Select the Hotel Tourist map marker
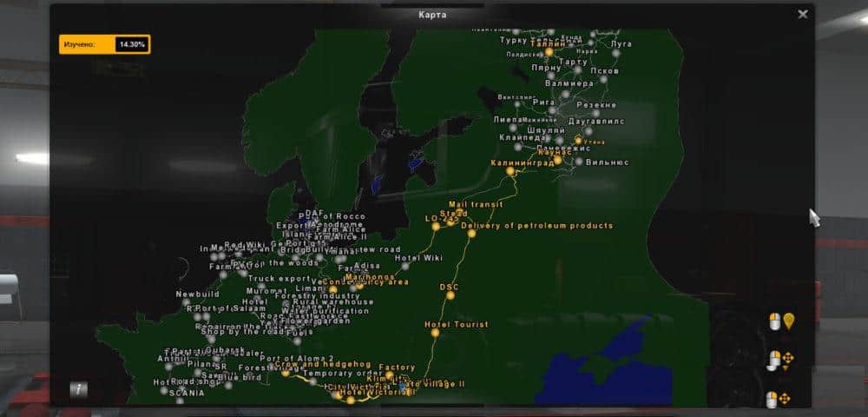The width and height of the screenshot is (868, 417). coord(435,333)
